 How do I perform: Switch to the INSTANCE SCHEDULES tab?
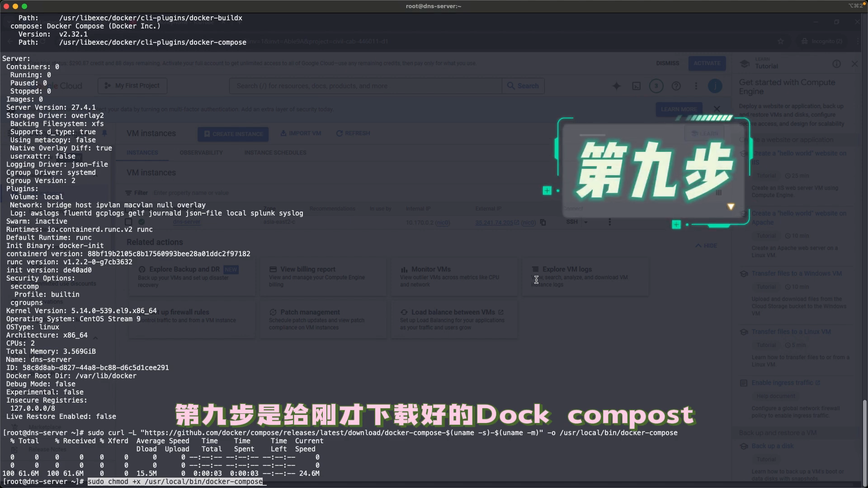[275, 153]
